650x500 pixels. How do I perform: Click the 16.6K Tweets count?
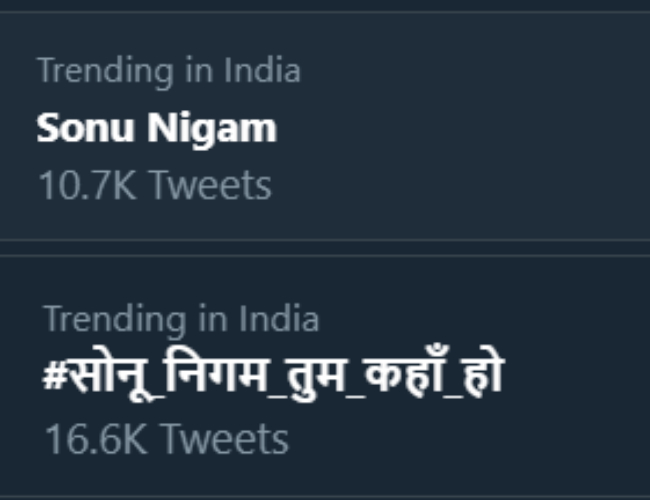[x=166, y=438]
